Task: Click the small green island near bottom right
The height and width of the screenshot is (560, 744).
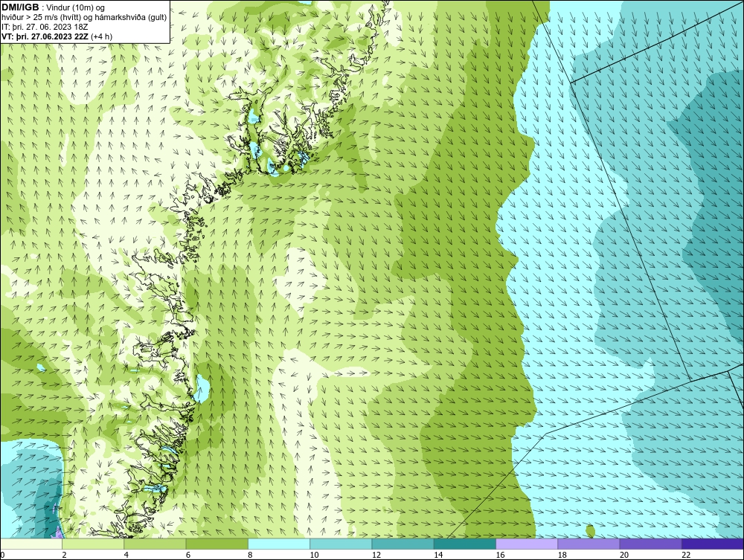Action: [590, 531]
